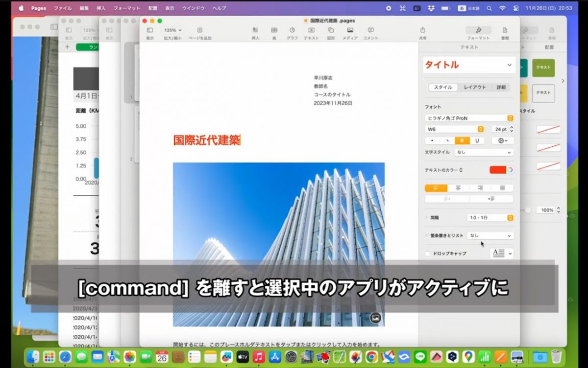Add a text box with テキスト icon
Viewport: 588px width, 368px height.
click(311, 30)
